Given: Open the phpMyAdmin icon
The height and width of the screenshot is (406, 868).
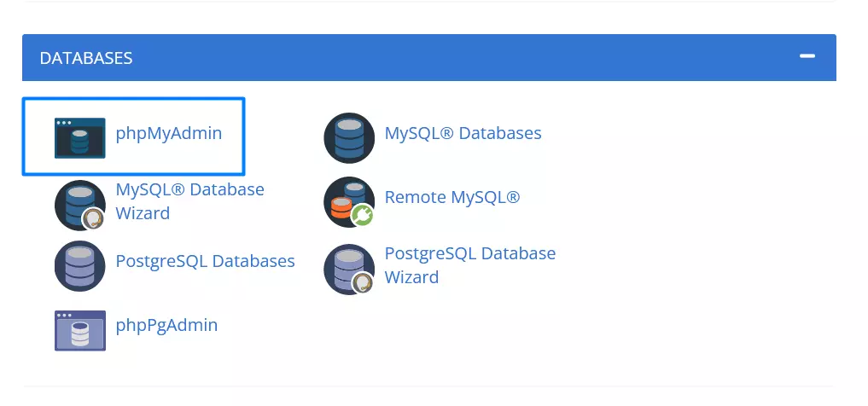Looking at the screenshot, I should point(79,138).
